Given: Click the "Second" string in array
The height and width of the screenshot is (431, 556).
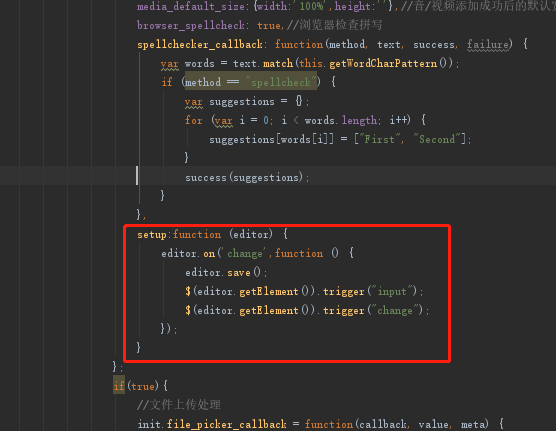Looking at the screenshot, I should 437,139.
